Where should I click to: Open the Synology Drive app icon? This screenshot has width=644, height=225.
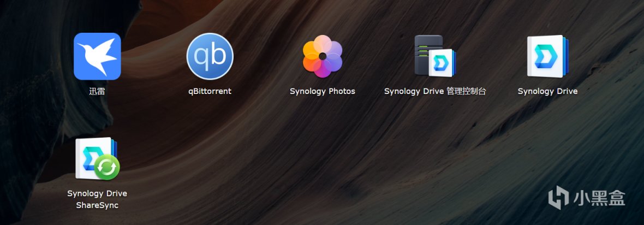(x=547, y=56)
